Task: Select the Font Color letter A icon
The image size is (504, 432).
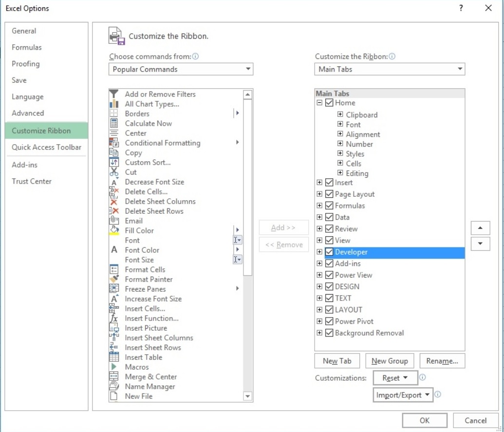Action: 114,250
